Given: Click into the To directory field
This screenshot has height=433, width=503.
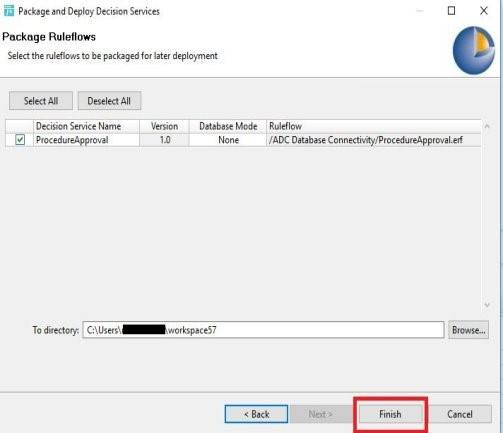Looking at the screenshot, I should [263, 330].
